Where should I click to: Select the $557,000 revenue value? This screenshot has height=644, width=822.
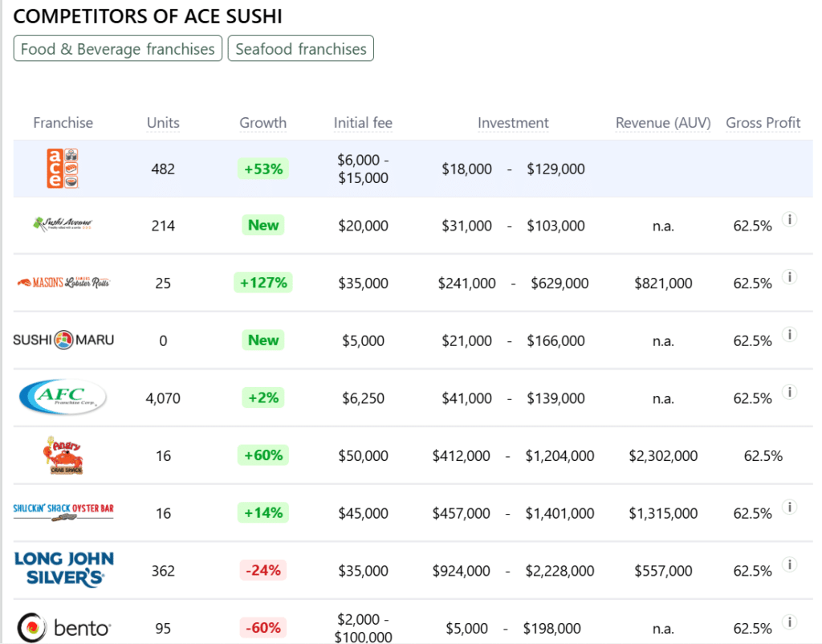click(x=663, y=571)
